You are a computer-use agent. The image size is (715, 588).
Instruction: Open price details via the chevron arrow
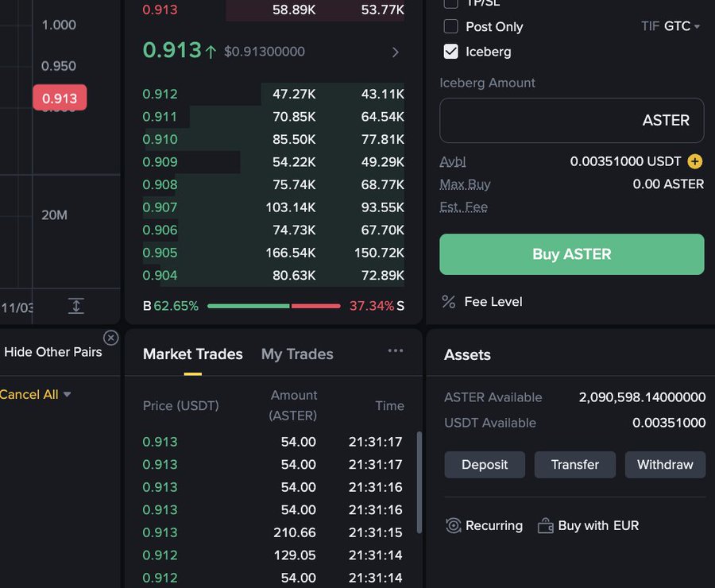(x=395, y=52)
